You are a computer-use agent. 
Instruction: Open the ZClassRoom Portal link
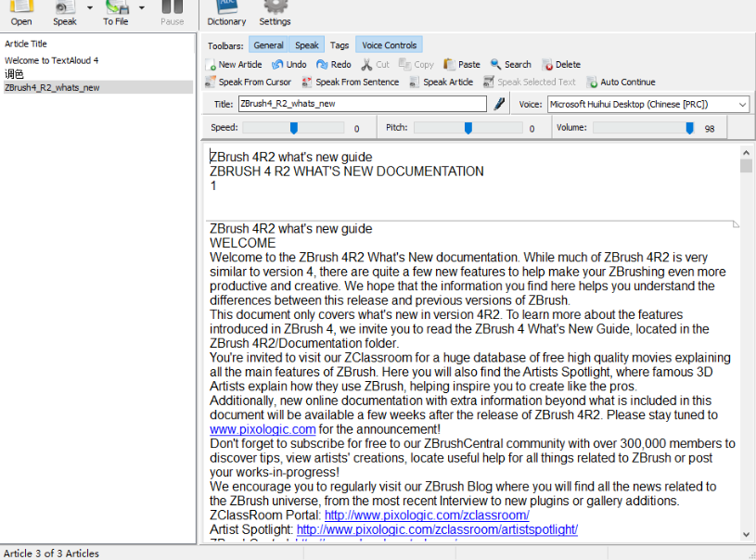(x=427, y=515)
